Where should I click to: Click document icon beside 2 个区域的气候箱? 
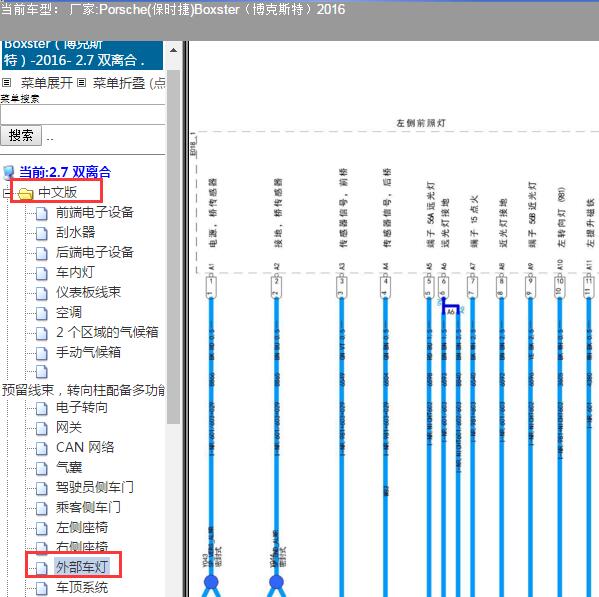point(42,333)
